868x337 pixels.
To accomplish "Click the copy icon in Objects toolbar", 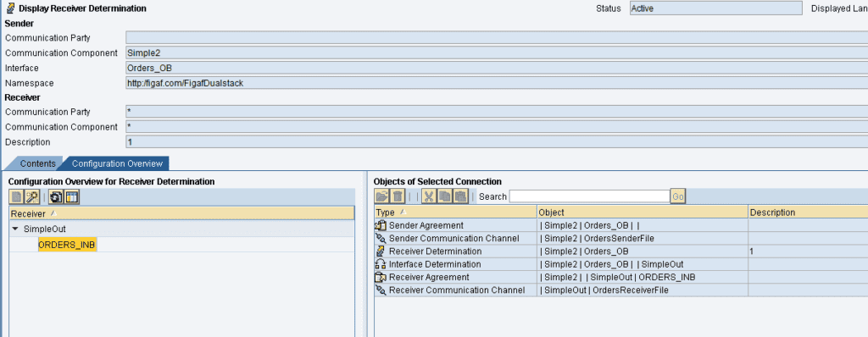I will (444, 196).
